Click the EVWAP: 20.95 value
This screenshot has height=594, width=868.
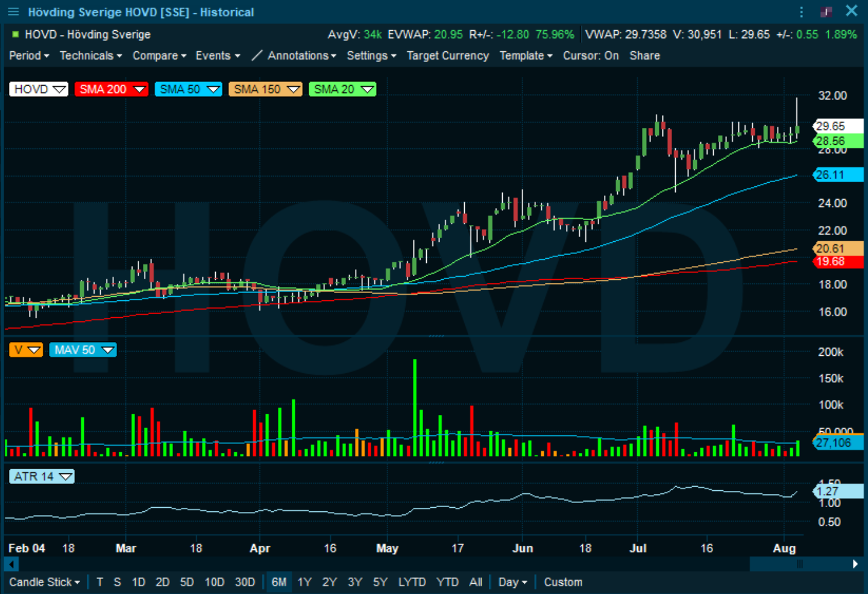pyautogui.click(x=425, y=34)
